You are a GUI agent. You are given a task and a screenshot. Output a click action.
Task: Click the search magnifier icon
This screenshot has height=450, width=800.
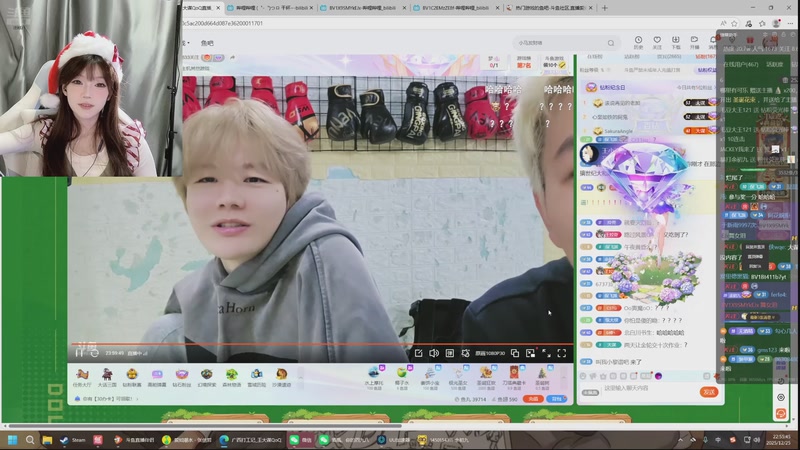point(611,43)
